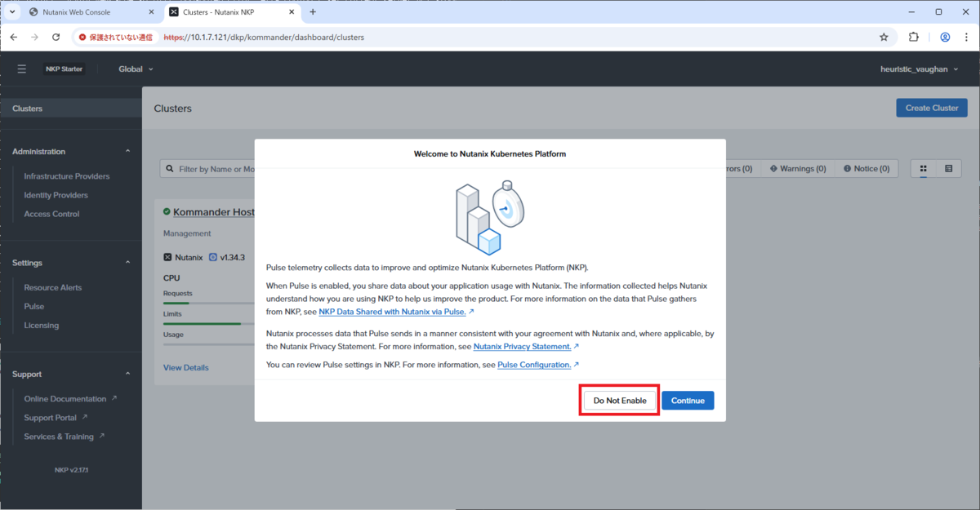Click the not secure connection warning

coord(117,38)
